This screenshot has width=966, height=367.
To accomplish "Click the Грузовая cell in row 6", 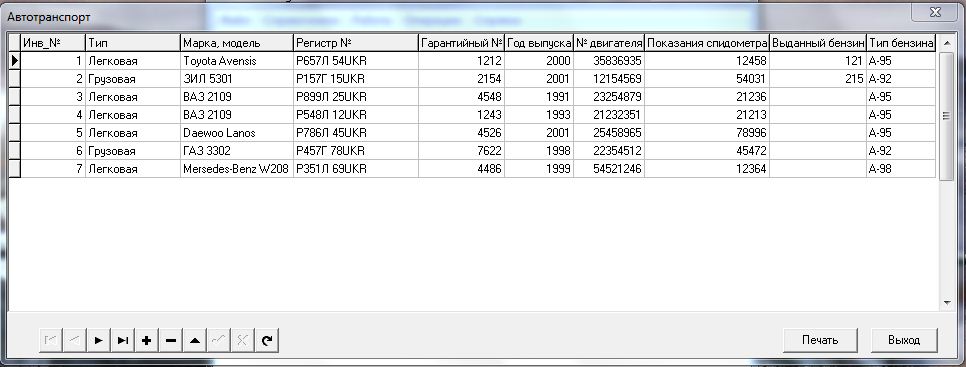I will pos(132,151).
